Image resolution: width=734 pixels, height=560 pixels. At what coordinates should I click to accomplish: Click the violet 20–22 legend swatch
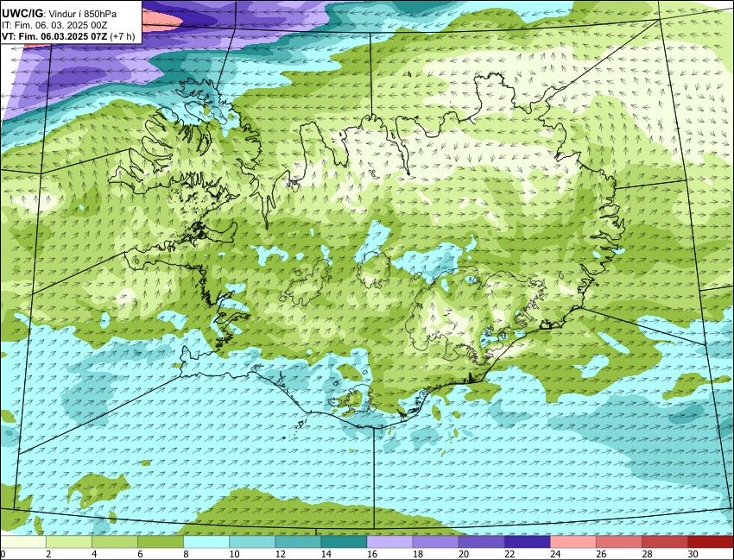(482, 542)
